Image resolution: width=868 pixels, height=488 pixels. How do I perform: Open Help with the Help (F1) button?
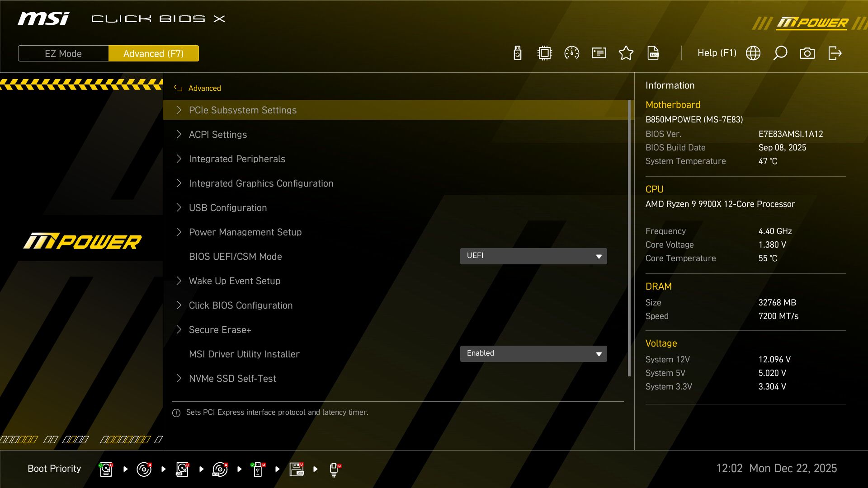click(x=717, y=53)
